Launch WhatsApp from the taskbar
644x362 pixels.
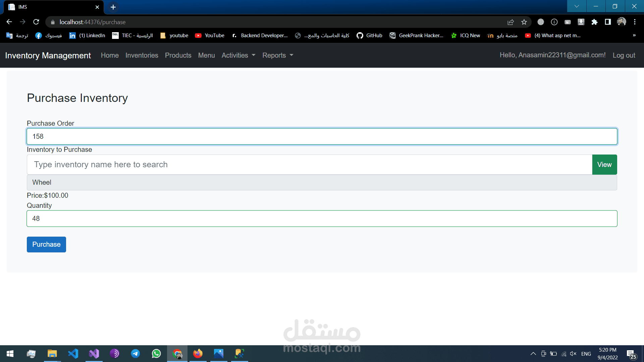point(156,354)
